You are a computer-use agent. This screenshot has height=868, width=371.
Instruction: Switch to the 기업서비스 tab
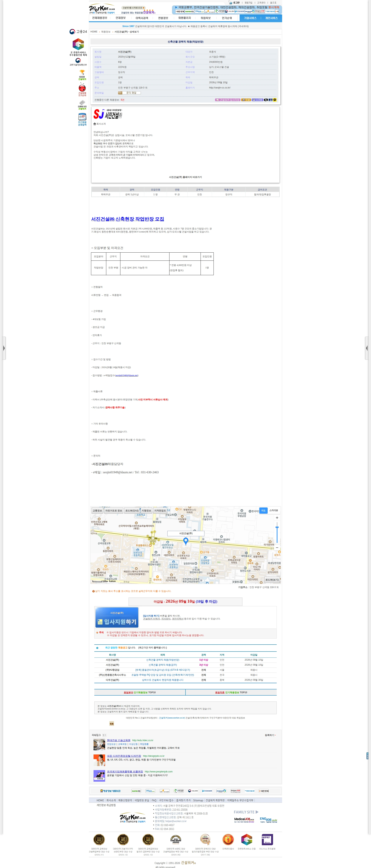click(x=250, y=18)
